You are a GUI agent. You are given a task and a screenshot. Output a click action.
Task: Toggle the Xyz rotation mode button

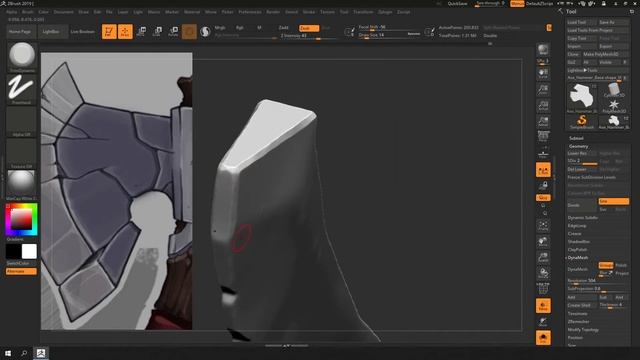[x=543, y=198]
